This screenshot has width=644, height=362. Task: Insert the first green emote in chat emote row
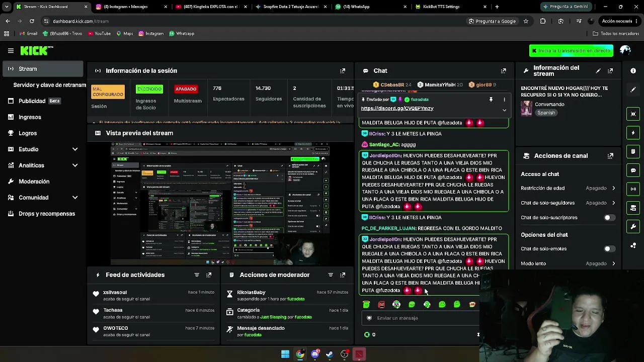[x=366, y=305]
